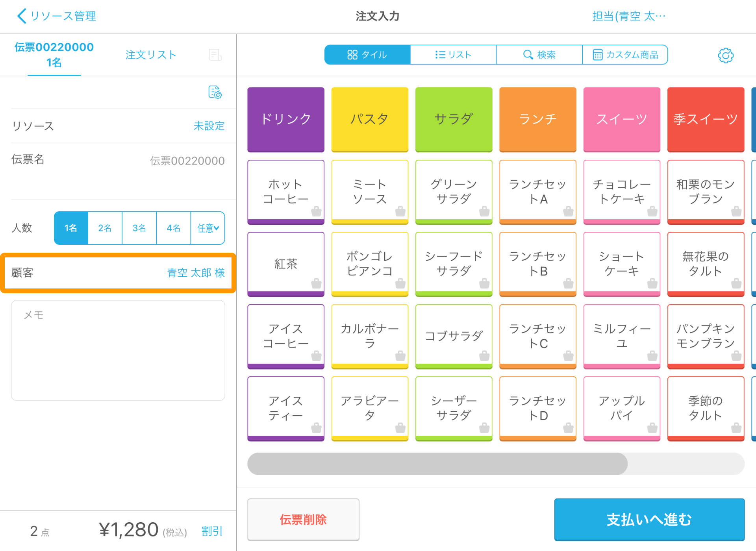Open the 伝票00220000 1名 tab

(54, 55)
